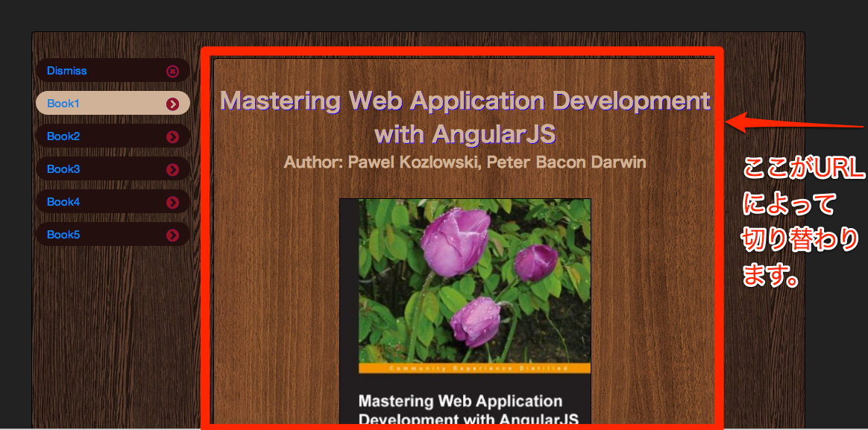Screen dimensions: 868x430
Task: Hit the circular arrow icon for Book3
Action: [172, 169]
